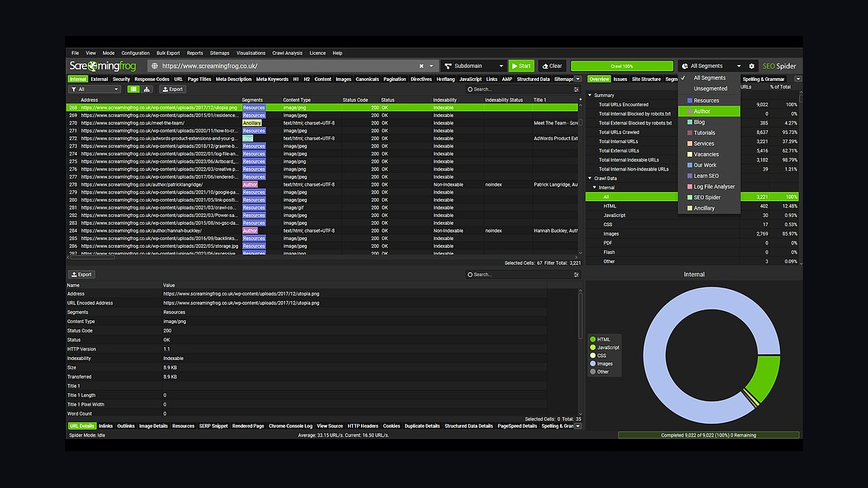Collapse the Internal tree node
Image resolution: width=868 pixels, height=488 pixels.
tap(595, 187)
